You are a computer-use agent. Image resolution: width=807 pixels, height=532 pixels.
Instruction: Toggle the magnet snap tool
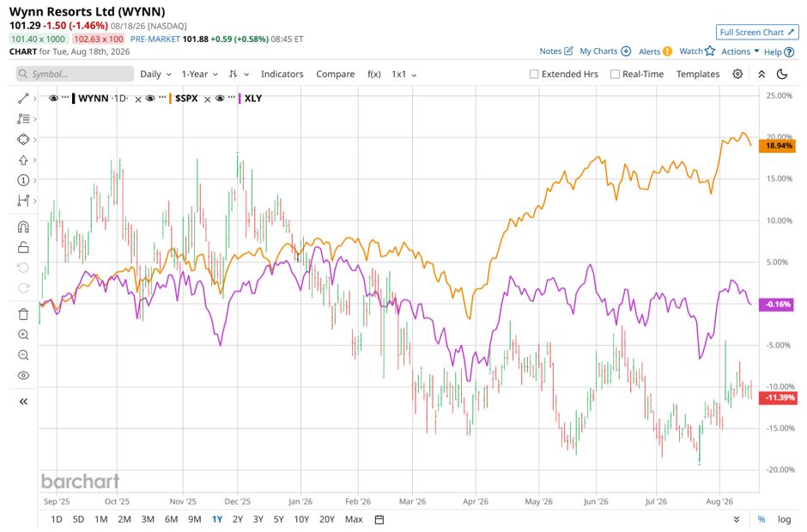point(23,227)
